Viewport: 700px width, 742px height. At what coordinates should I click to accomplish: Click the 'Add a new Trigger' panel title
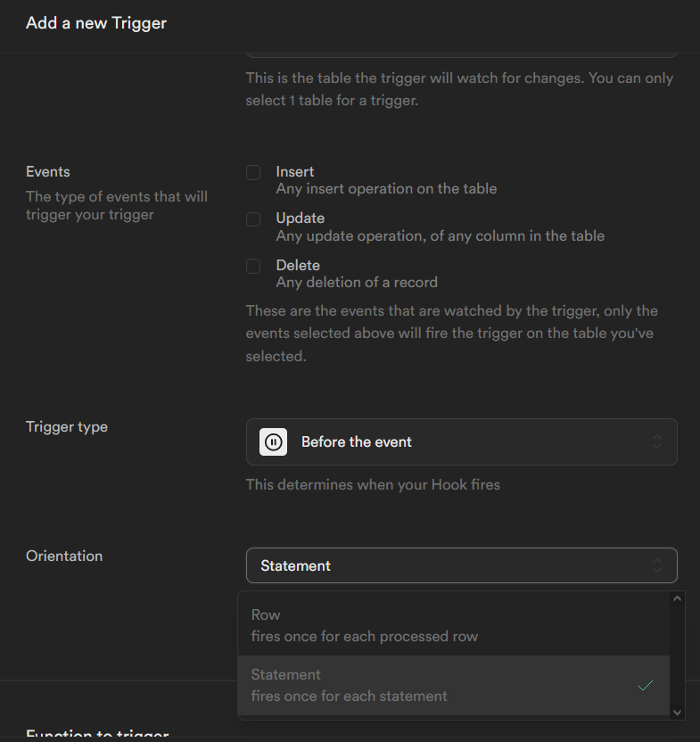(96, 23)
